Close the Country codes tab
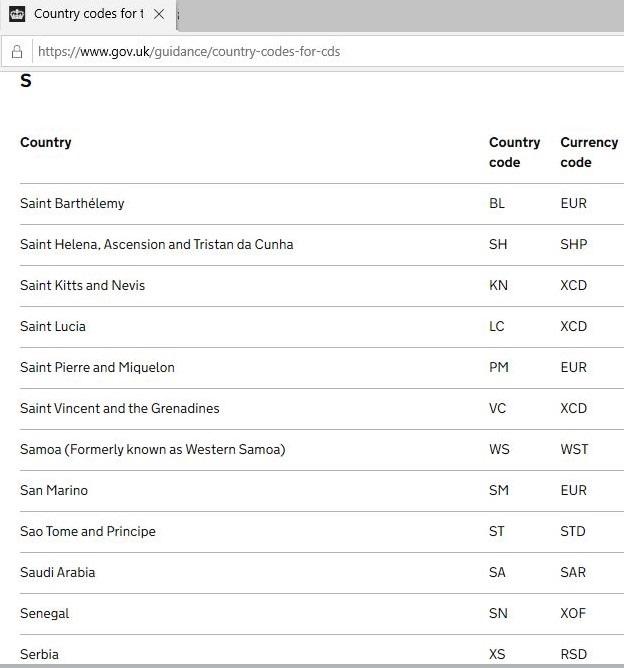624x668 pixels. click(x=159, y=14)
